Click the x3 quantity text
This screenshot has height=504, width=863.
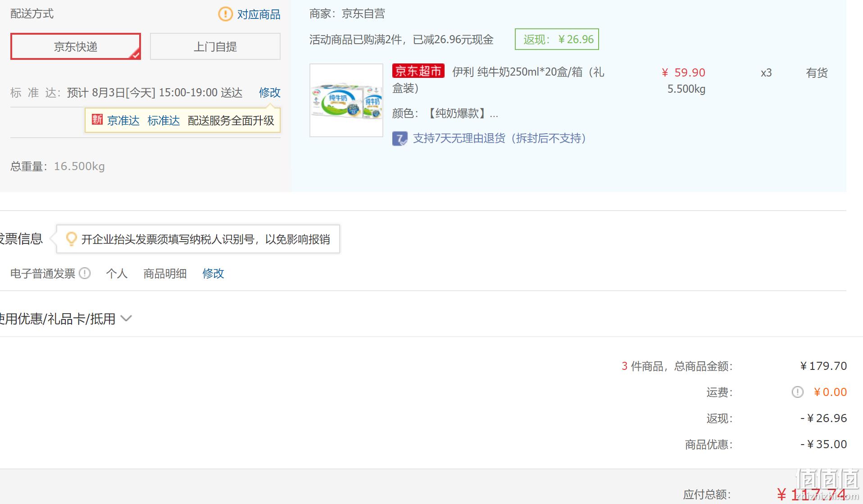[x=766, y=72]
